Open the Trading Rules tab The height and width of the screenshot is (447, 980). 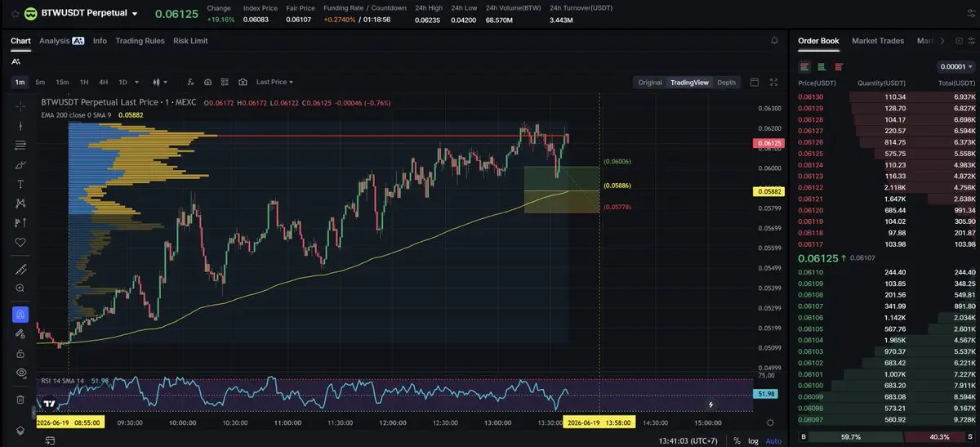tap(140, 41)
